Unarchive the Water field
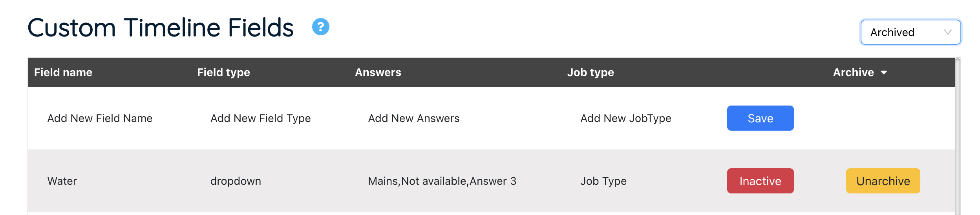Image resolution: width=980 pixels, height=215 pixels. point(883,181)
